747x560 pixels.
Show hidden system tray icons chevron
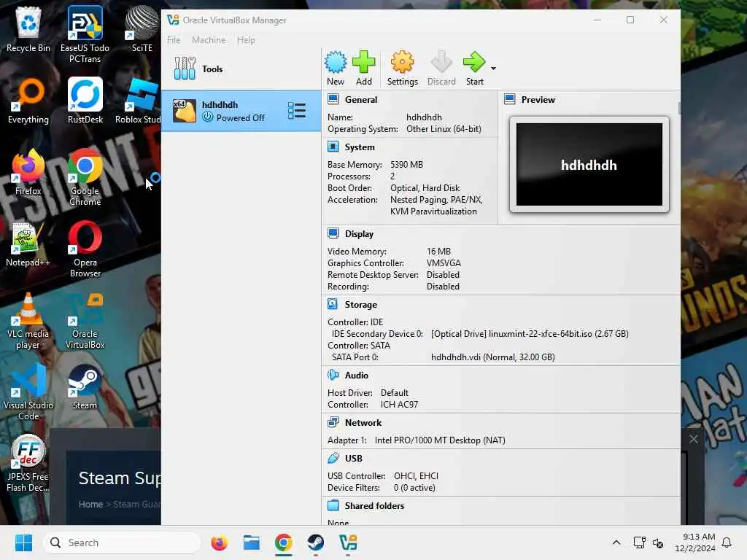click(616, 542)
